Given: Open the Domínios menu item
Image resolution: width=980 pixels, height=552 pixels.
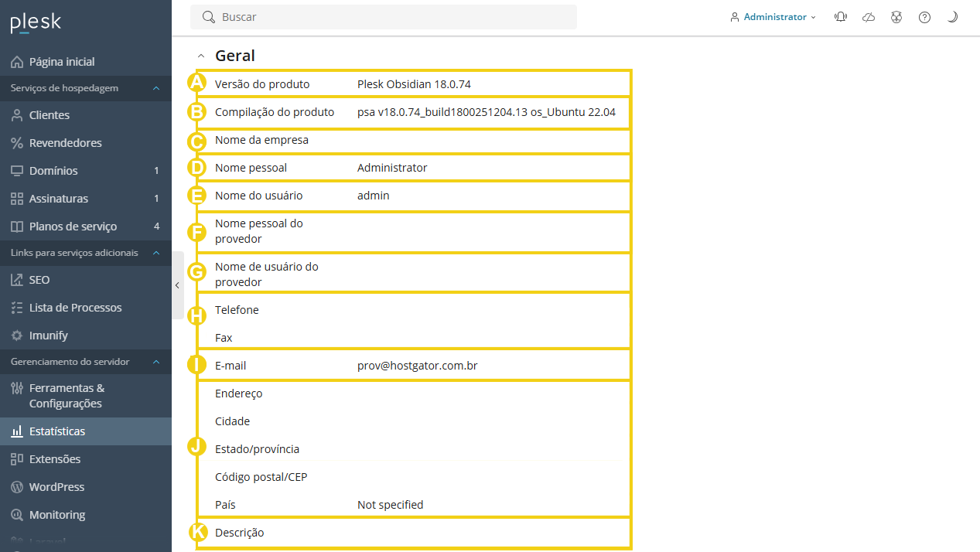Looking at the screenshot, I should (53, 171).
